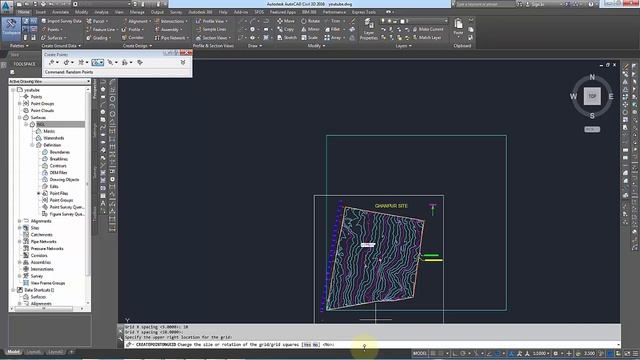Select Point Clouds tree item
This screenshot has height=360, width=640.
pyautogui.click(x=42, y=111)
